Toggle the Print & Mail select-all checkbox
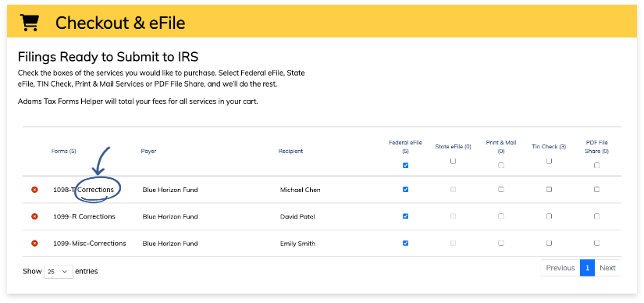644x303 pixels. [x=501, y=166]
